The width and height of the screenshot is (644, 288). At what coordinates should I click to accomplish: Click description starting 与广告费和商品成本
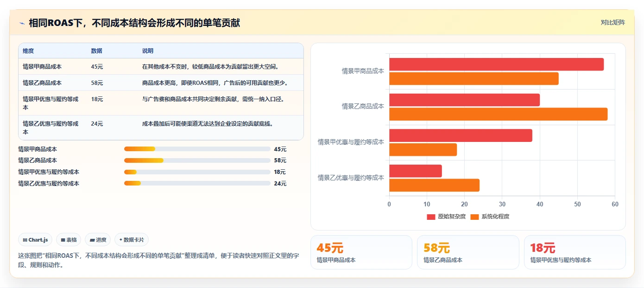[x=214, y=99]
